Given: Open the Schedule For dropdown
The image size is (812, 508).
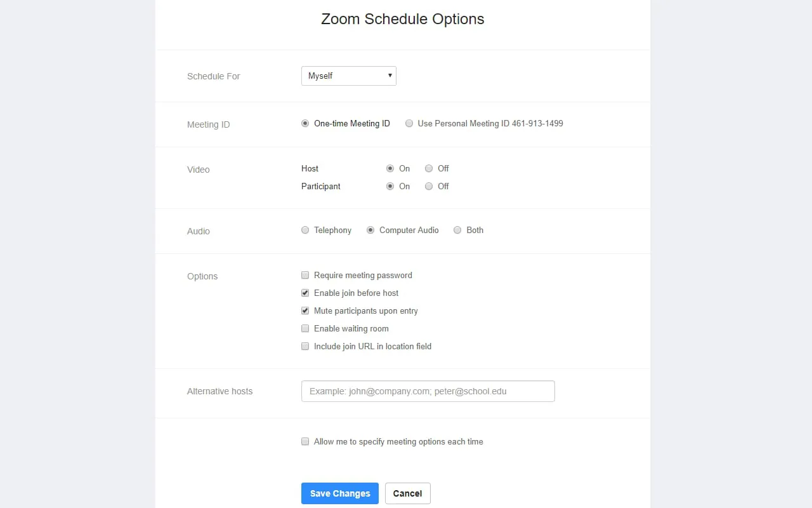Looking at the screenshot, I should pos(348,76).
